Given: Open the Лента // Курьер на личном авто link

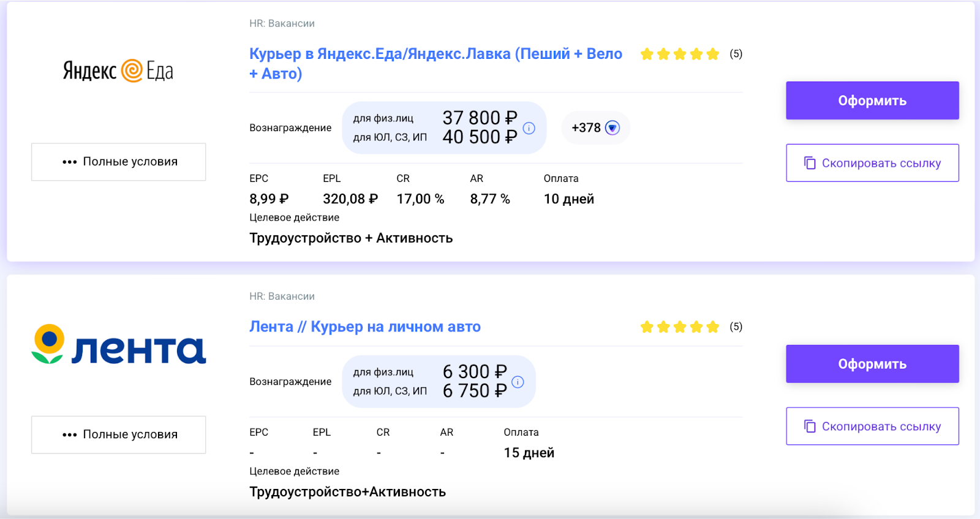Looking at the screenshot, I should pos(364,327).
